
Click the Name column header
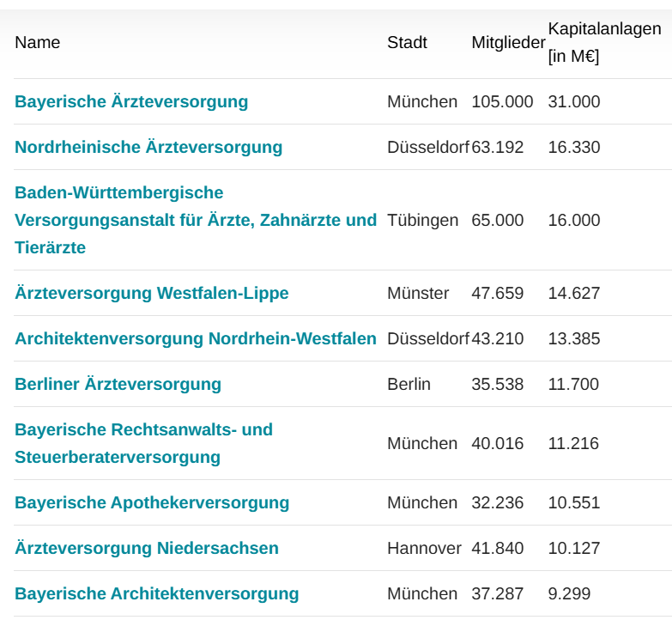coord(38,42)
